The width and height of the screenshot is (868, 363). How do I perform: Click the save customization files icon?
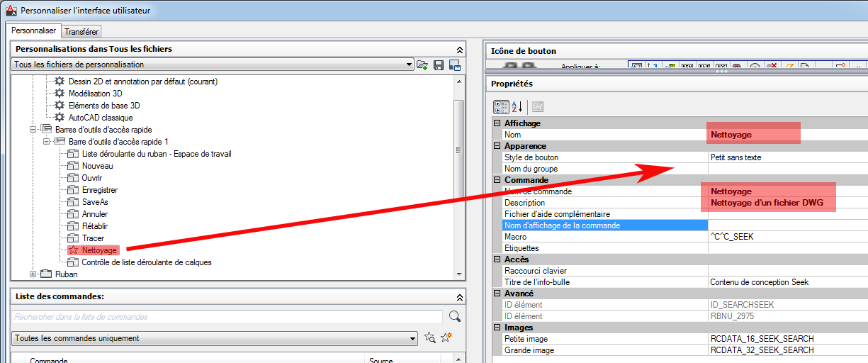coord(439,65)
